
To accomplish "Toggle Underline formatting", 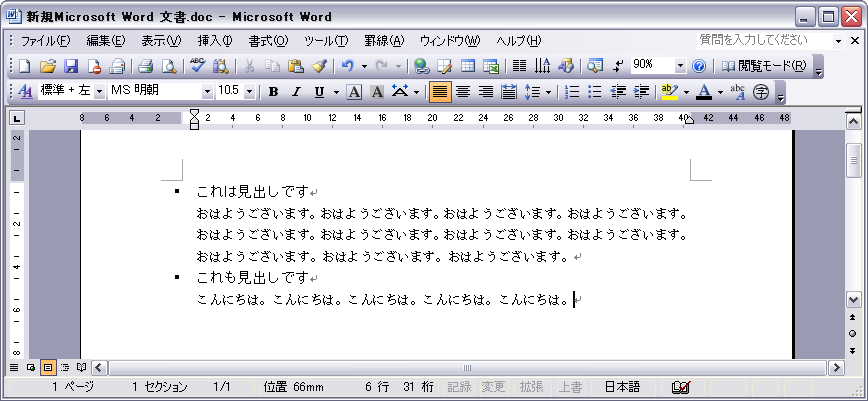I will tap(319, 92).
